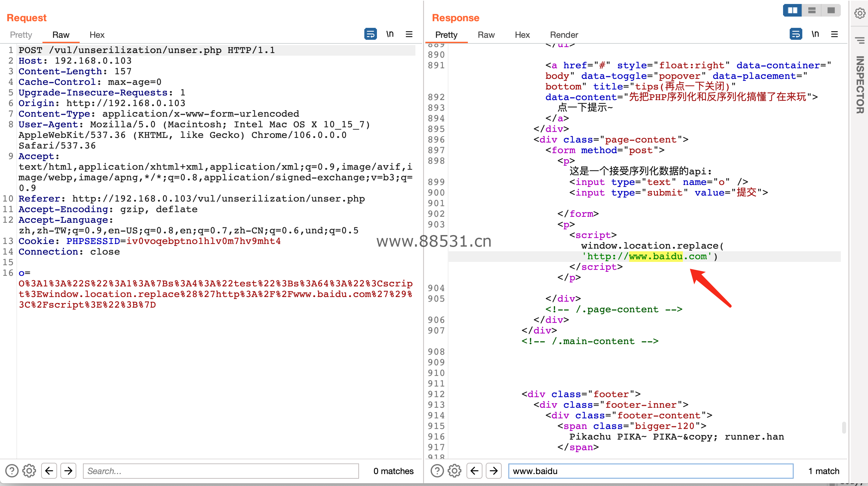
Task: Click the Pikachu PIKA~ footer text line
Action: (x=677, y=437)
